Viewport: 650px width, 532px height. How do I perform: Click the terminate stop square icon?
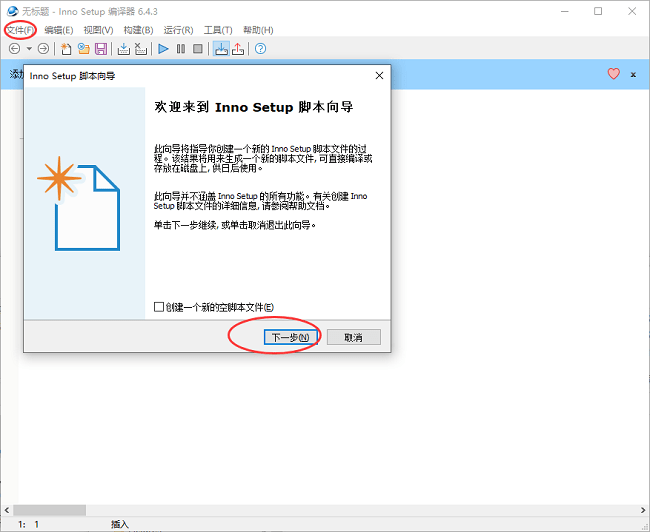198,49
